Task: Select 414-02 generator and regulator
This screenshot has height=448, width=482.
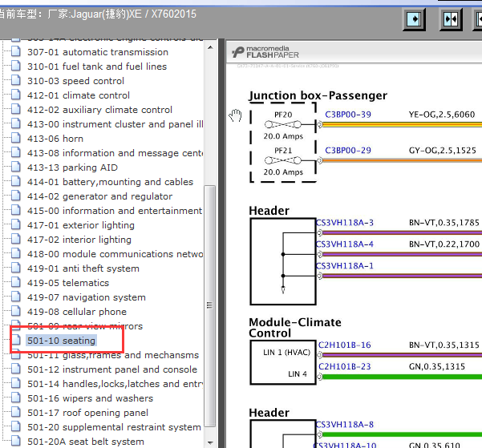Action: (99, 196)
